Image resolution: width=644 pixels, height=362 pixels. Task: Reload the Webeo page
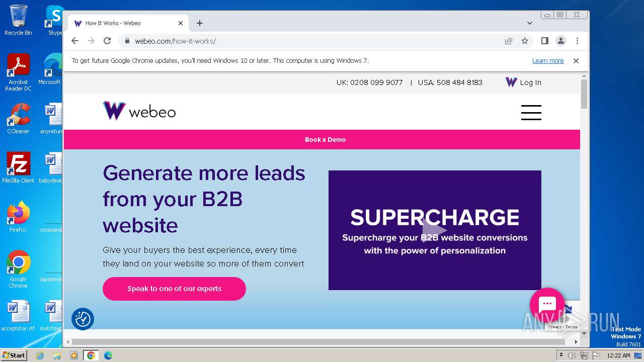107,41
